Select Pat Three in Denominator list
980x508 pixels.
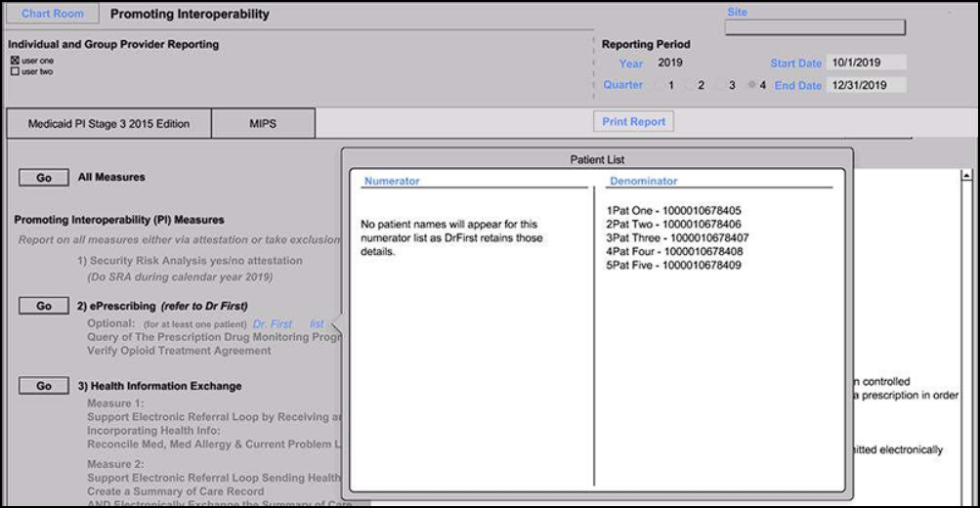click(x=677, y=237)
